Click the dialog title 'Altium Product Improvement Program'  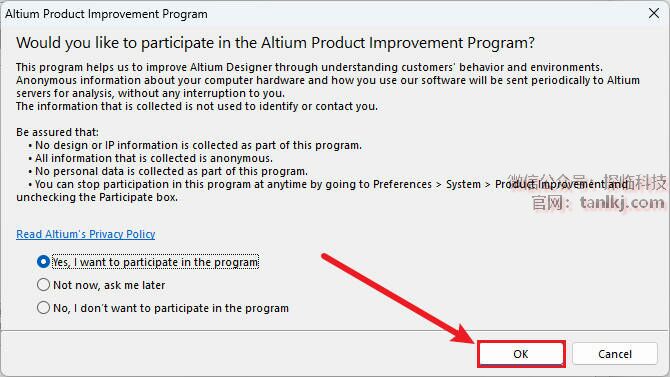pos(106,14)
